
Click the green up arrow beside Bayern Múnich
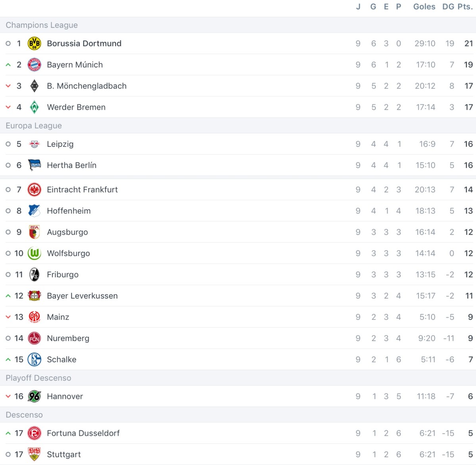coord(8,65)
